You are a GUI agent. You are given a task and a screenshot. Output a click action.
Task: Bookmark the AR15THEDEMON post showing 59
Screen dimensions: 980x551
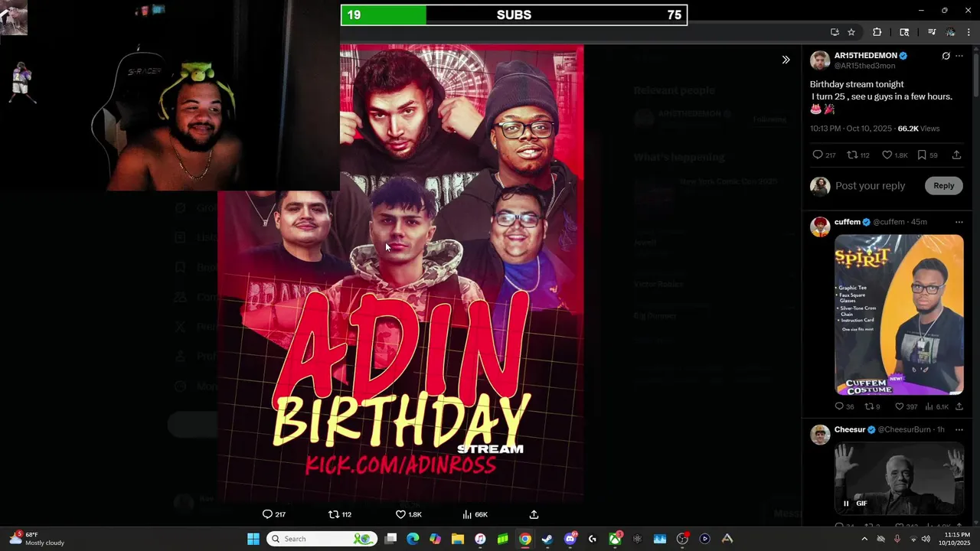[922, 155]
